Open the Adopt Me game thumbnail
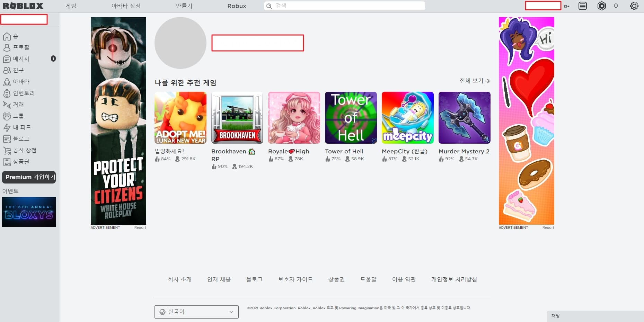 coord(180,118)
